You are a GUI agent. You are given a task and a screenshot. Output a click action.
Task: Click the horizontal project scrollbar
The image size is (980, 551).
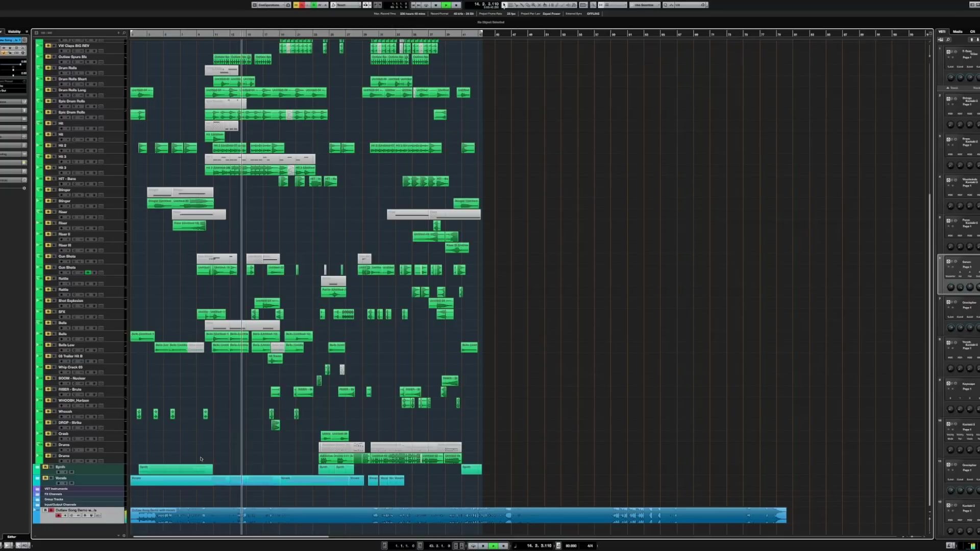[231, 536]
